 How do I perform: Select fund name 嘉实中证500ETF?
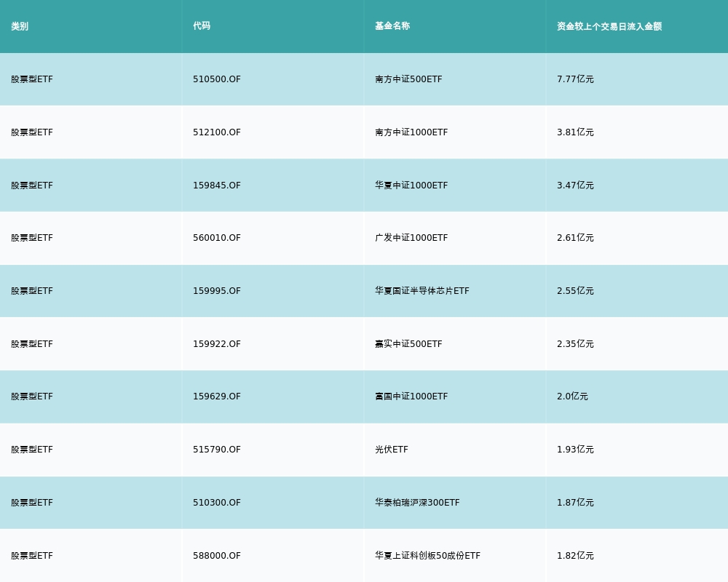[408, 344]
